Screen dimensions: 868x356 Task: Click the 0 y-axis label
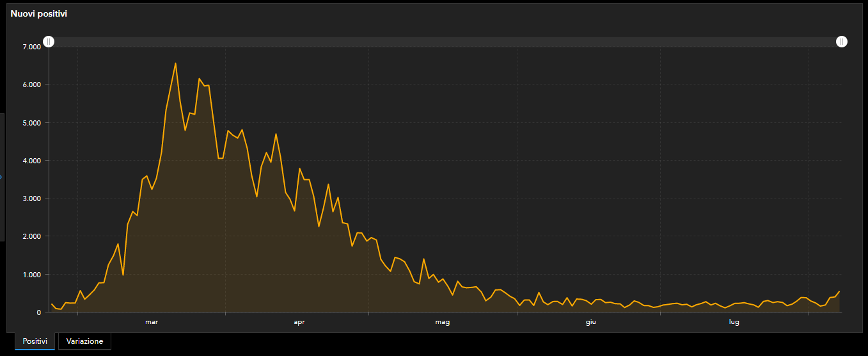click(x=38, y=312)
